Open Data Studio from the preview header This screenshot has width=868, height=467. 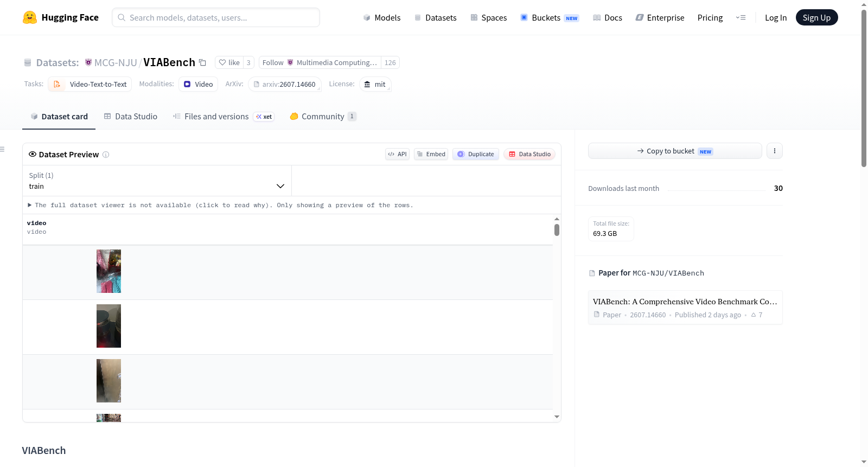click(529, 154)
